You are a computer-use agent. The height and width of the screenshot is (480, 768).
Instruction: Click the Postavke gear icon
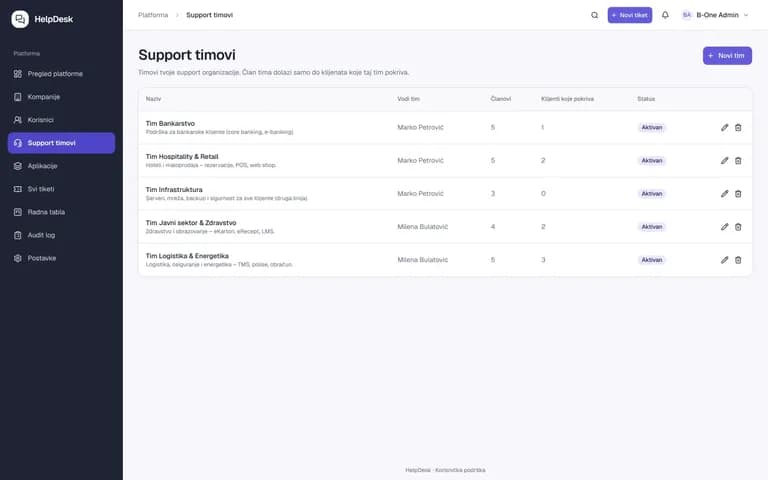point(18,258)
